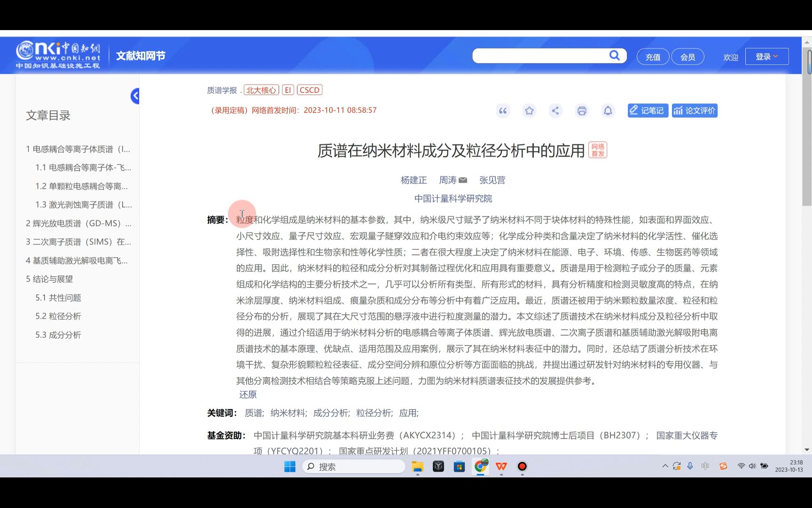Click author 张见营
Viewport: 812px width, 508px height.
[492, 180]
